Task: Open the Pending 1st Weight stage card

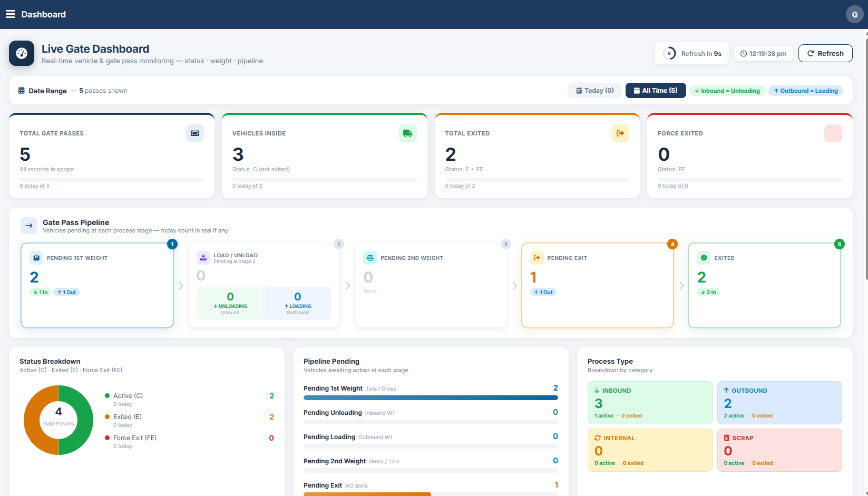Action: pos(97,285)
